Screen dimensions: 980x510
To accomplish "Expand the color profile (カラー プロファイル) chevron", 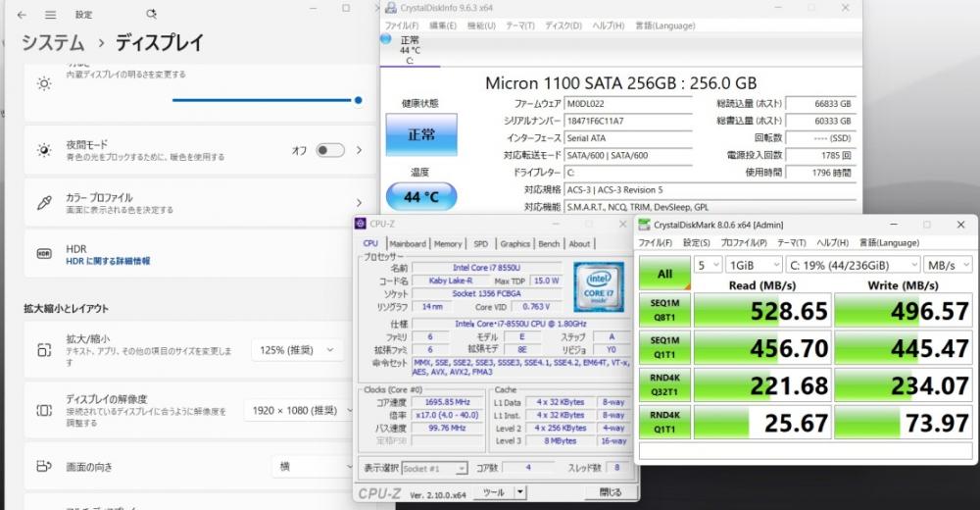I will (359, 203).
